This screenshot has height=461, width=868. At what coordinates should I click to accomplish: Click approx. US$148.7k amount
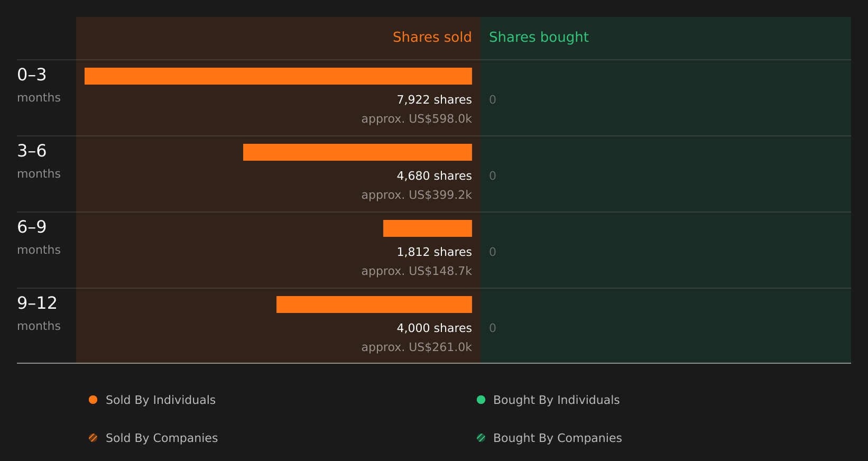click(417, 271)
